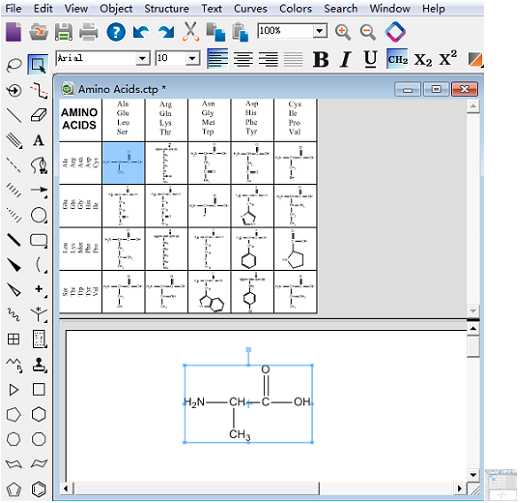The height and width of the screenshot is (503, 520).
Task: Select the Marquee selection tool
Action: [x=38, y=64]
